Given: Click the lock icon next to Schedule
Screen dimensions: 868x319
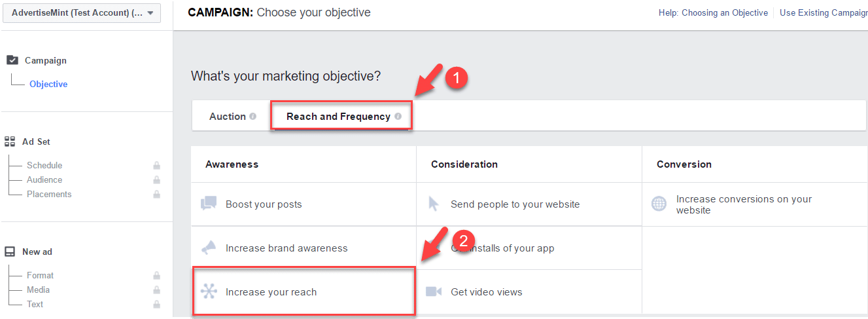Looking at the screenshot, I should [x=156, y=166].
